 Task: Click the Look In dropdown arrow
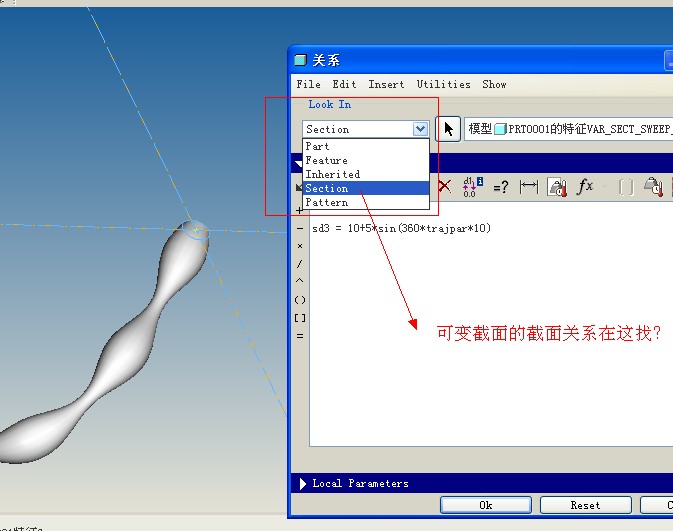tap(420, 129)
